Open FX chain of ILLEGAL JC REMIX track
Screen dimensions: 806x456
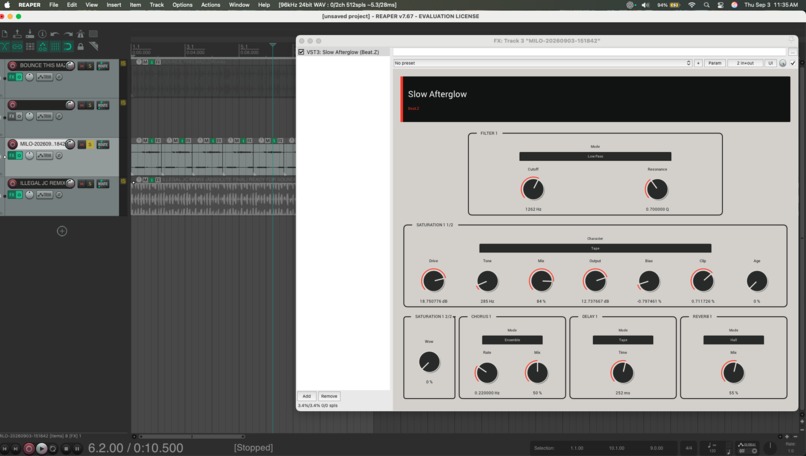coord(11,195)
